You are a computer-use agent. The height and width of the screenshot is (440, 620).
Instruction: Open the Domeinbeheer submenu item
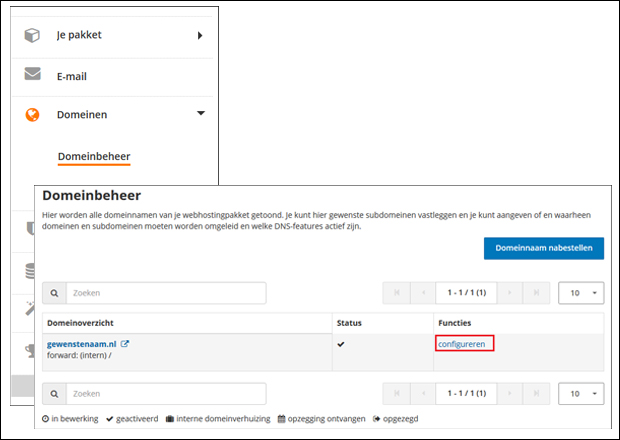tap(94, 157)
